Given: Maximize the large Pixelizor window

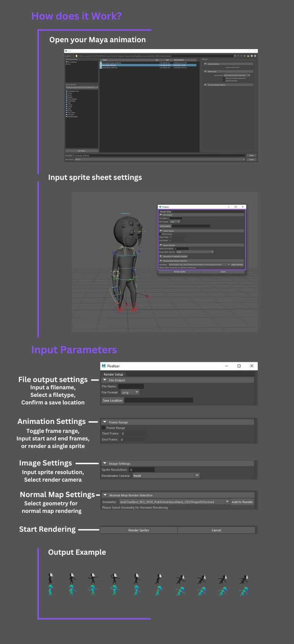Looking at the screenshot, I should coord(239,366).
